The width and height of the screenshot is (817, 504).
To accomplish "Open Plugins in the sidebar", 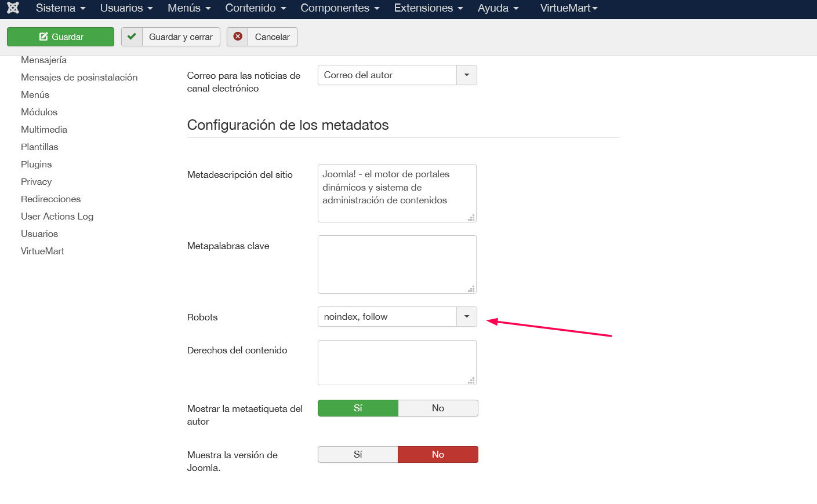I will coord(36,164).
